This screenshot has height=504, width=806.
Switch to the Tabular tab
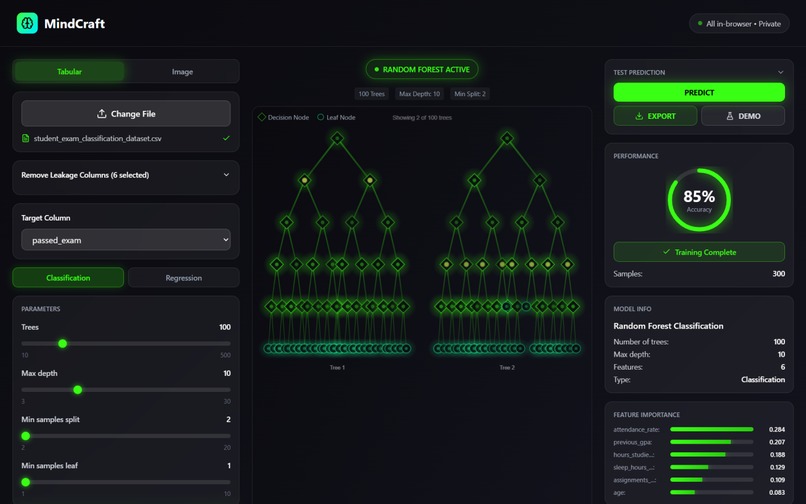point(69,71)
